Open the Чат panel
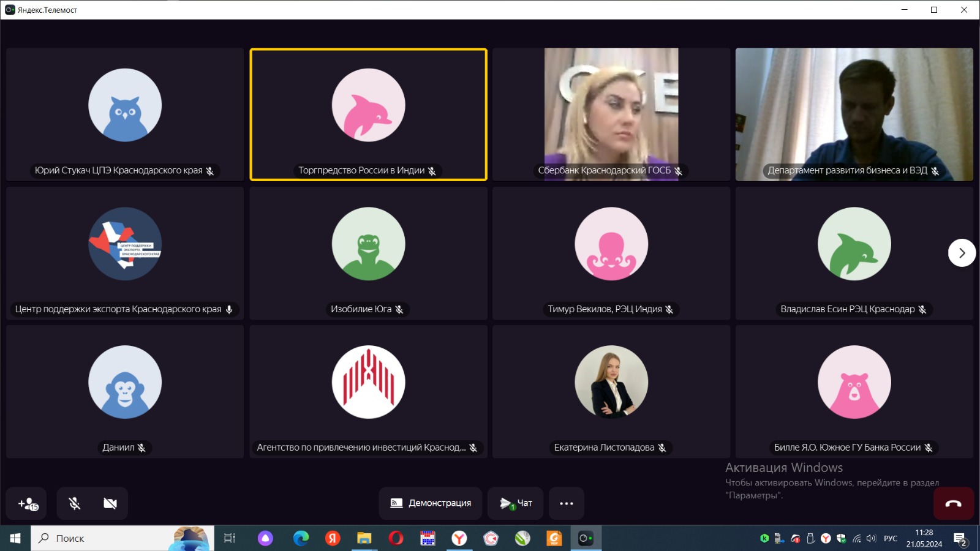 [516, 503]
